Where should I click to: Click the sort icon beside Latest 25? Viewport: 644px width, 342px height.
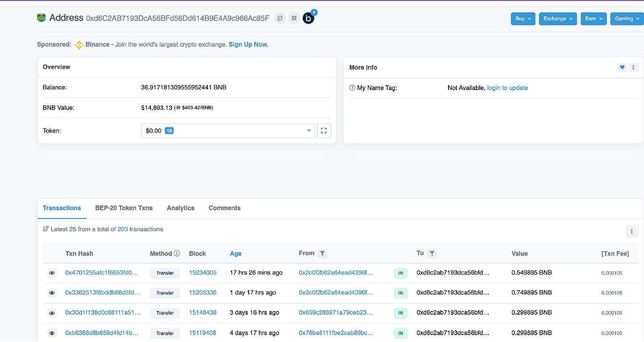pos(46,229)
